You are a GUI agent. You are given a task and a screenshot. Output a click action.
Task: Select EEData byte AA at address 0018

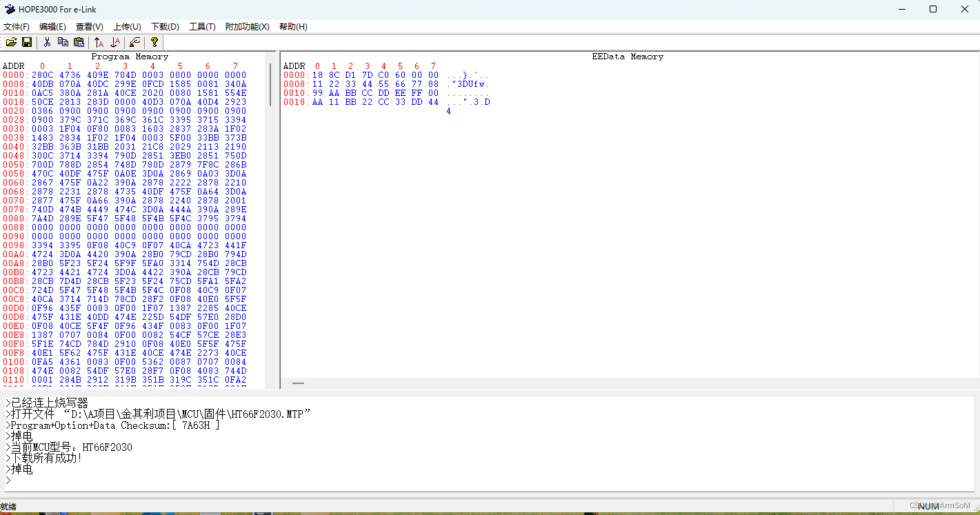pyautogui.click(x=317, y=102)
